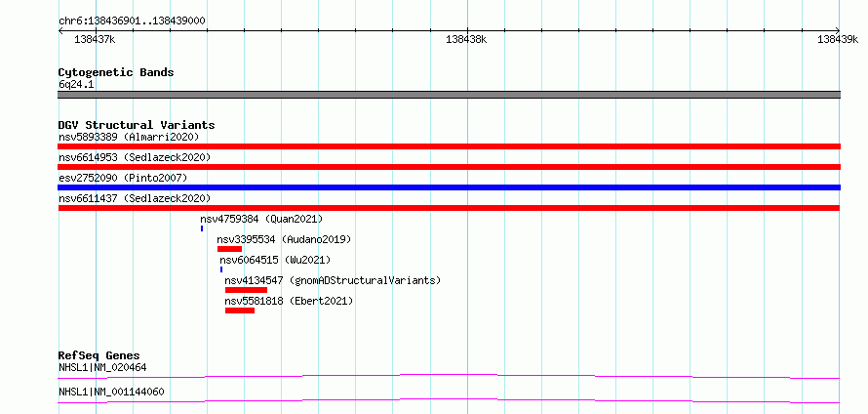This screenshot has width=868, height=414.
Task: Click the nsv5893389 (Almarri2020) label
Action: (129, 137)
